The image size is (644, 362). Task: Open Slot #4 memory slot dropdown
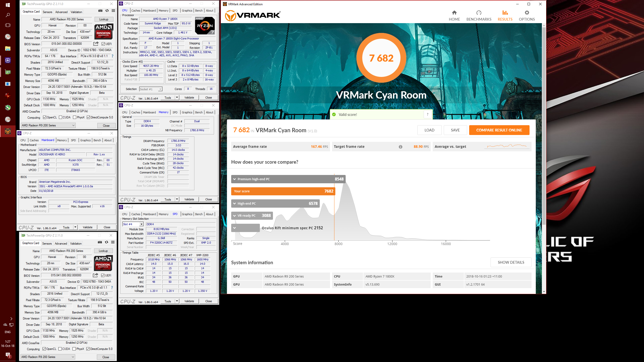click(133, 224)
